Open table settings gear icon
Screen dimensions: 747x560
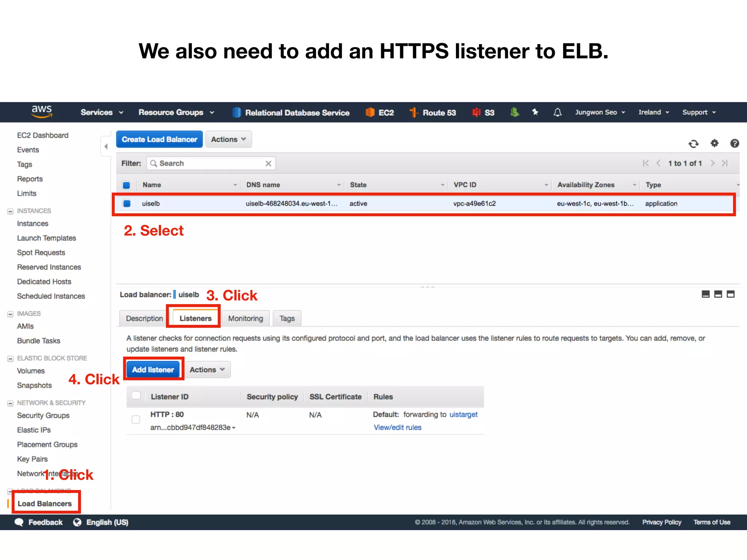(714, 143)
